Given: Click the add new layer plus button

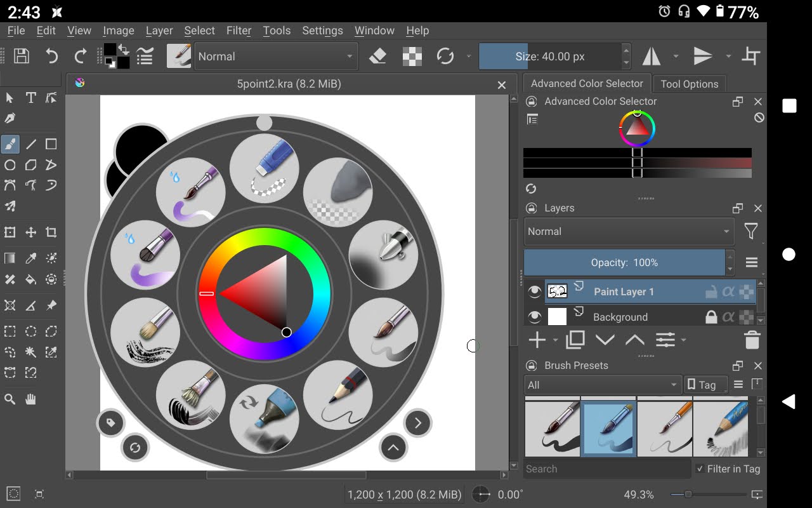Looking at the screenshot, I should pyautogui.click(x=537, y=340).
